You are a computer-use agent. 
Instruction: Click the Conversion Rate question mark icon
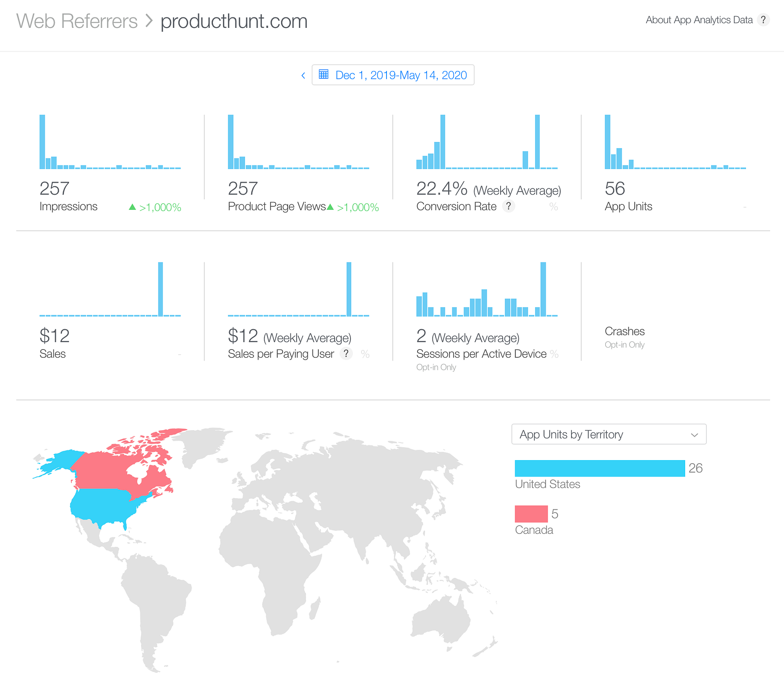508,206
